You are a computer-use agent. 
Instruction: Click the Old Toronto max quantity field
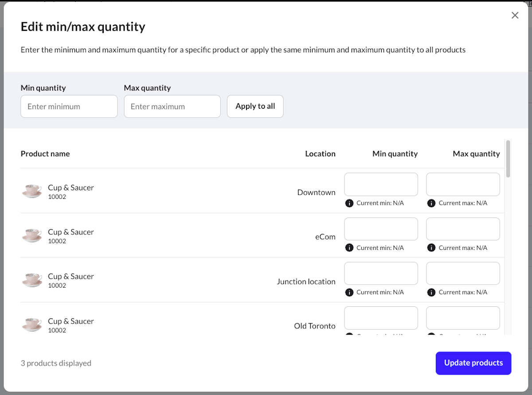(x=463, y=318)
